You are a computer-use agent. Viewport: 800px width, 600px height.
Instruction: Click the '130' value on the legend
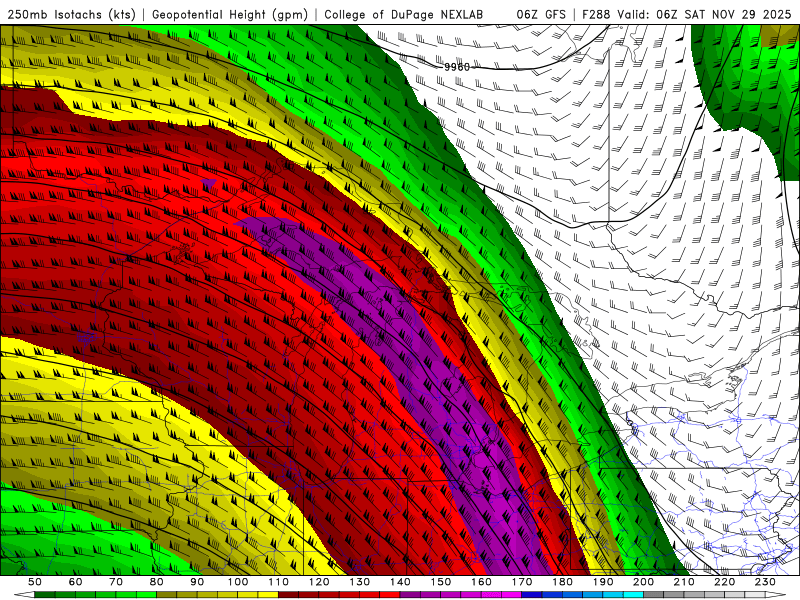(359, 582)
